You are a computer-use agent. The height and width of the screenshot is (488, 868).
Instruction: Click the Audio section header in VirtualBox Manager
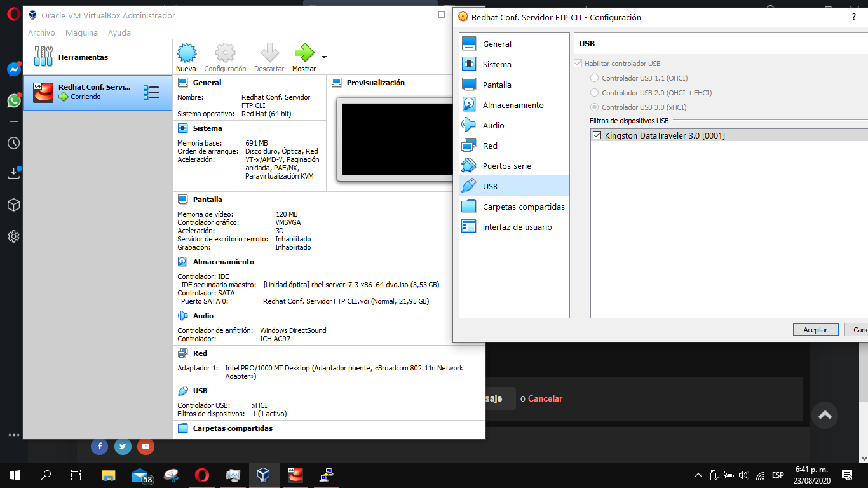point(203,316)
